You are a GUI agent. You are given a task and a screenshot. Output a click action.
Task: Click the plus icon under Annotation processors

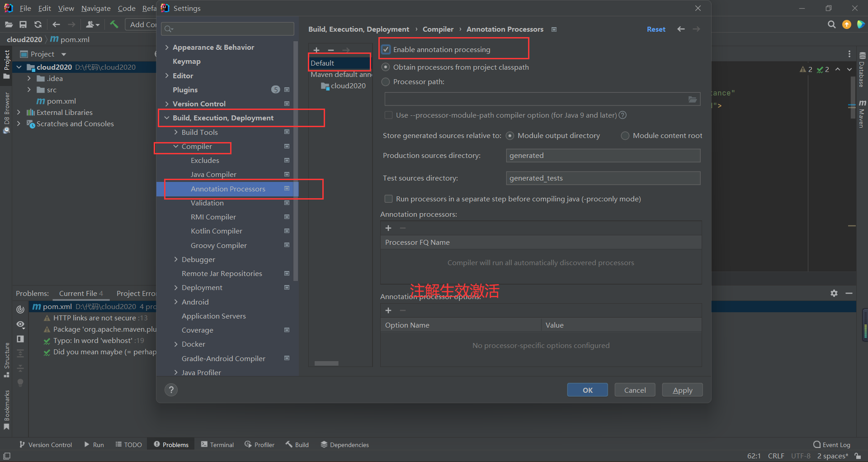coord(388,228)
